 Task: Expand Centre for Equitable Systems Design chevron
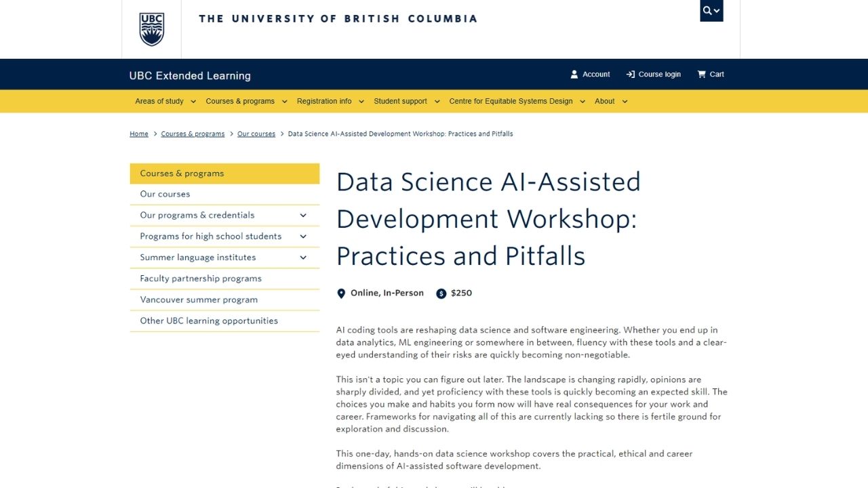pos(583,102)
